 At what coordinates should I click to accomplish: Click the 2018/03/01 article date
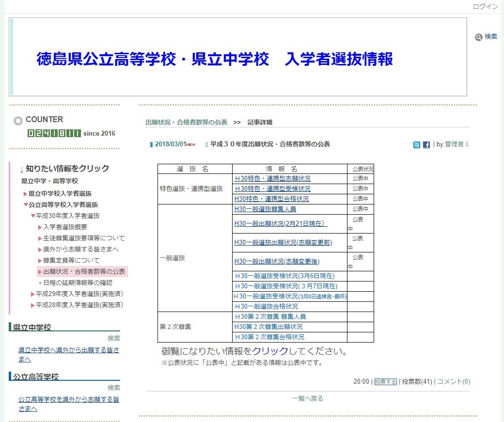pyautogui.click(x=171, y=144)
